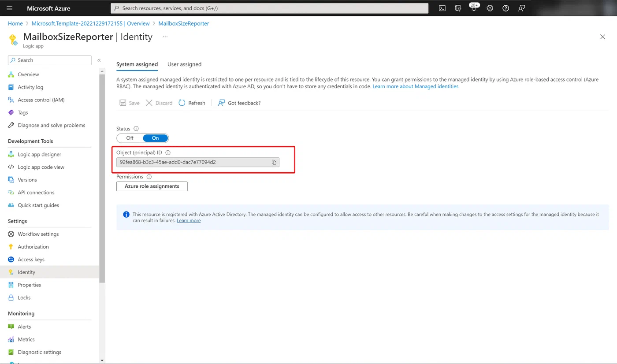Image resolution: width=617 pixels, height=364 pixels.
Task: Click the Discard toolbar button
Action: pyautogui.click(x=159, y=103)
